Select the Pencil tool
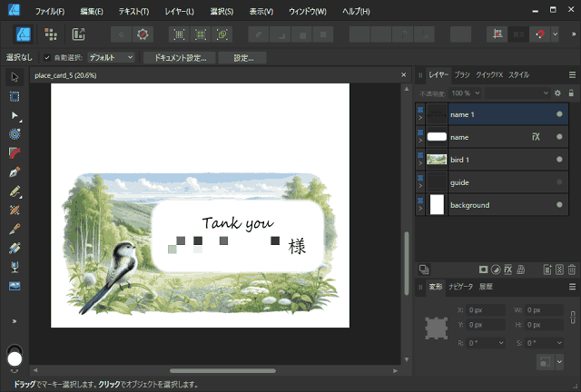 [15, 191]
